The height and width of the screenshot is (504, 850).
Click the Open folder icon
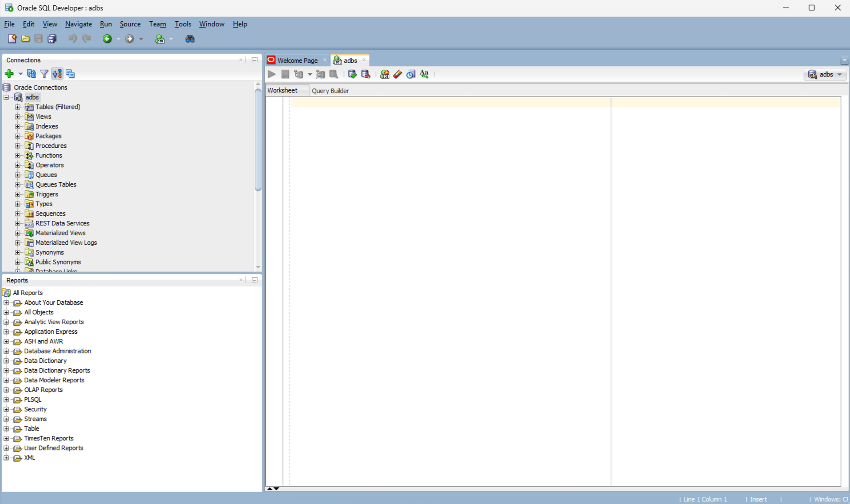pyautogui.click(x=25, y=39)
